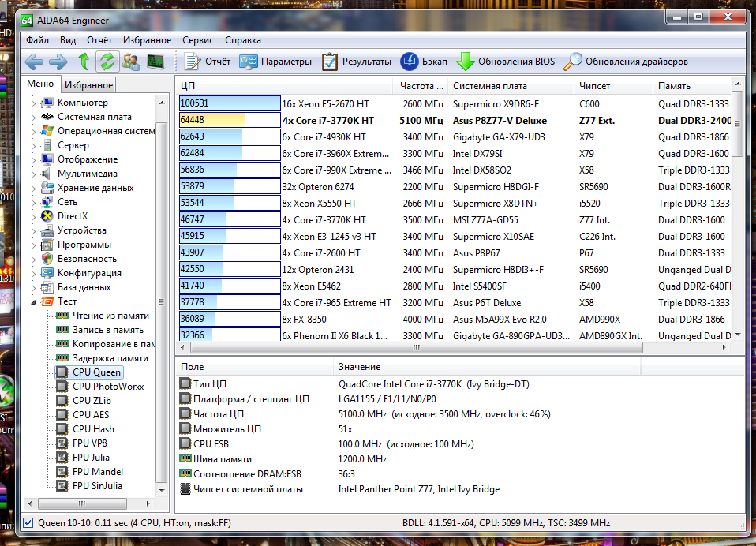Switch to the Меню sidebar tab
Image resolution: width=756 pixels, height=546 pixels.
pyautogui.click(x=40, y=84)
